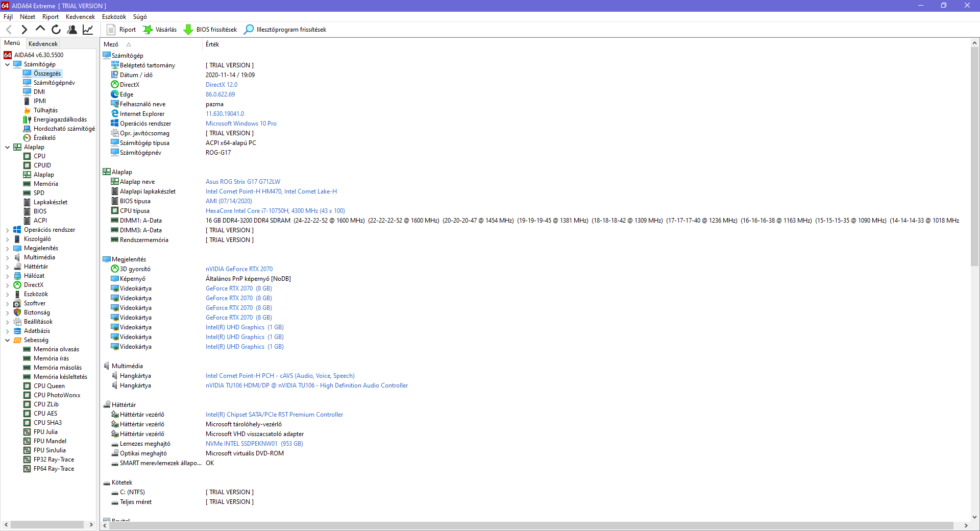980x531 pixels.
Task: Open the user (person) icon in toolbar
Action: pos(72,30)
